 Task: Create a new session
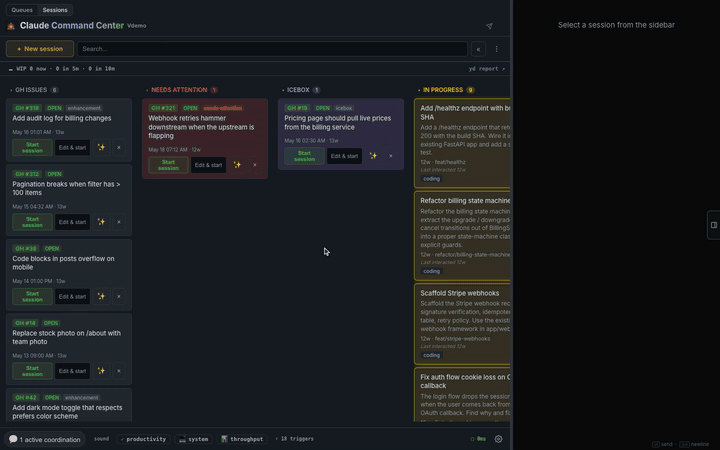coord(40,49)
